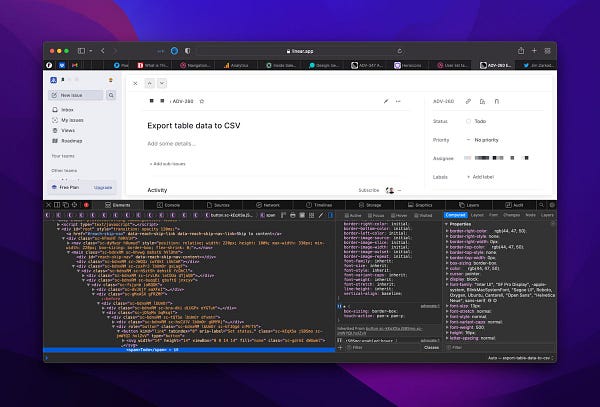
Task: Open the Web Inspector settings gear
Action: click(552, 205)
